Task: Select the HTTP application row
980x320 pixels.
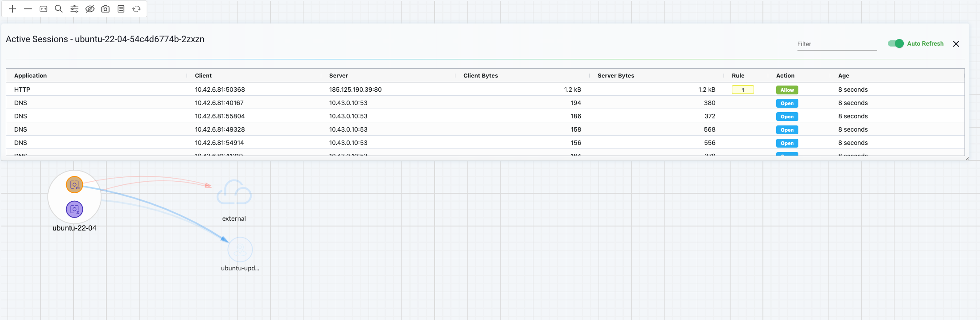Action: pos(485,90)
